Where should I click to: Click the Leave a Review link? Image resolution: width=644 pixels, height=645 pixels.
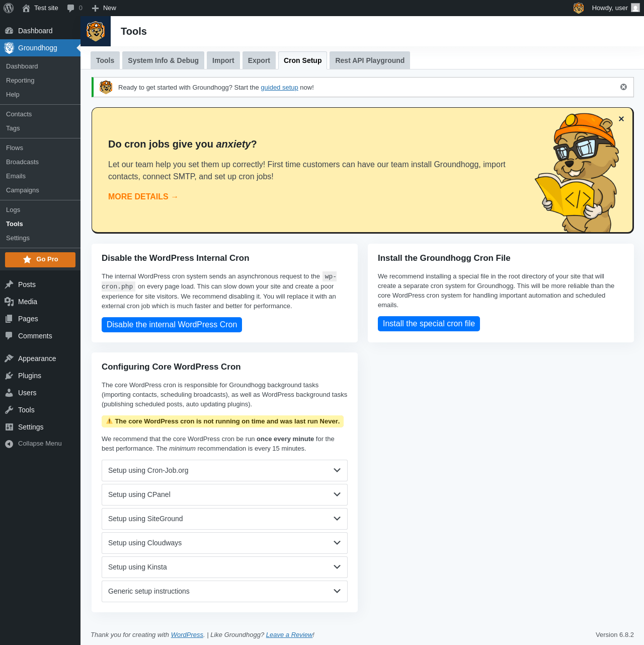coord(289,635)
